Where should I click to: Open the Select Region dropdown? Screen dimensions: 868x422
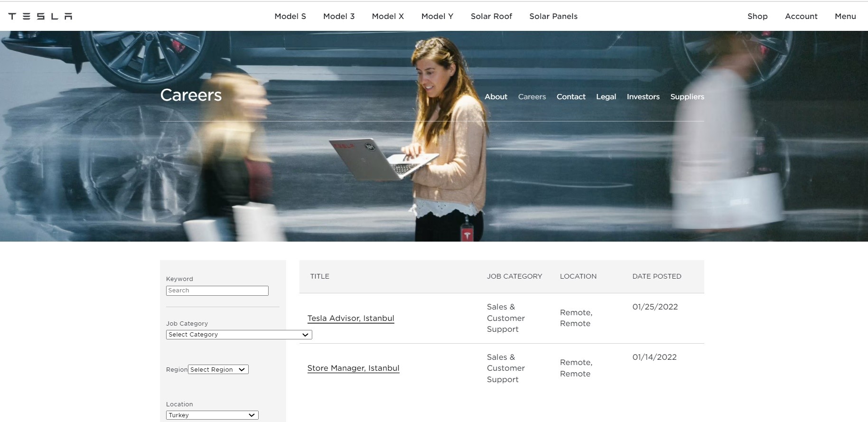point(218,370)
